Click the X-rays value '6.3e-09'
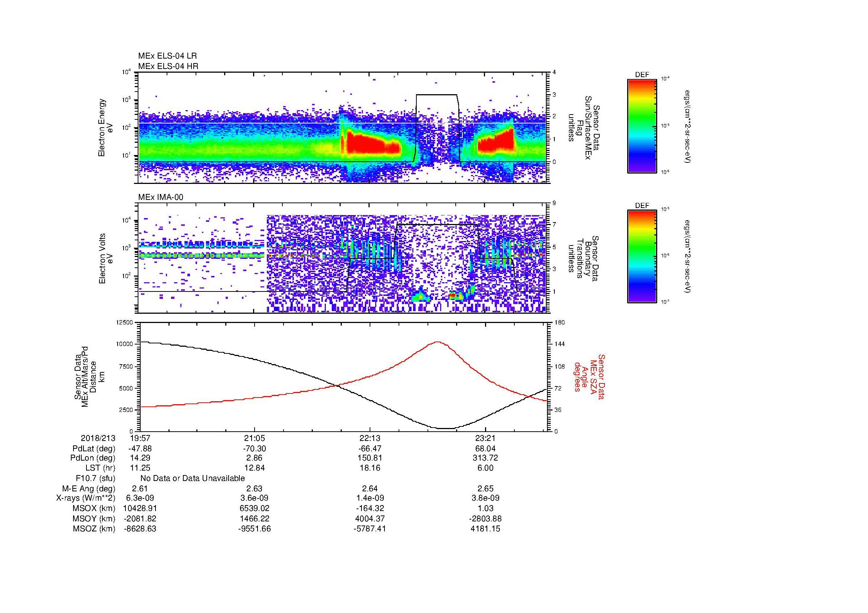 click(x=140, y=498)
